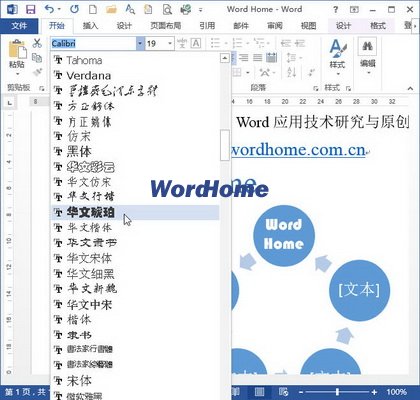The width and height of the screenshot is (420, 400).
Task: Justify paragraph text alignment
Action: (257, 58)
